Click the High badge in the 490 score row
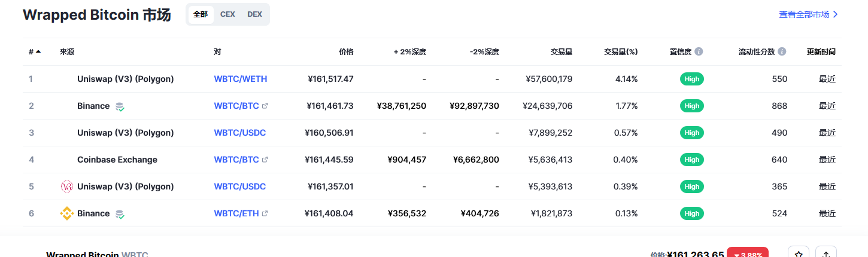This screenshot has width=868, height=257. click(692, 133)
